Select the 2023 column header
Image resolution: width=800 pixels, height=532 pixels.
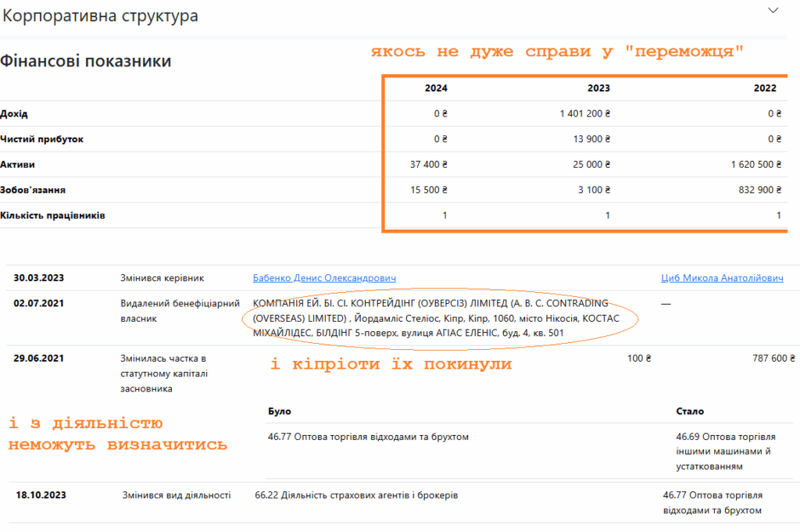click(598, 88)
